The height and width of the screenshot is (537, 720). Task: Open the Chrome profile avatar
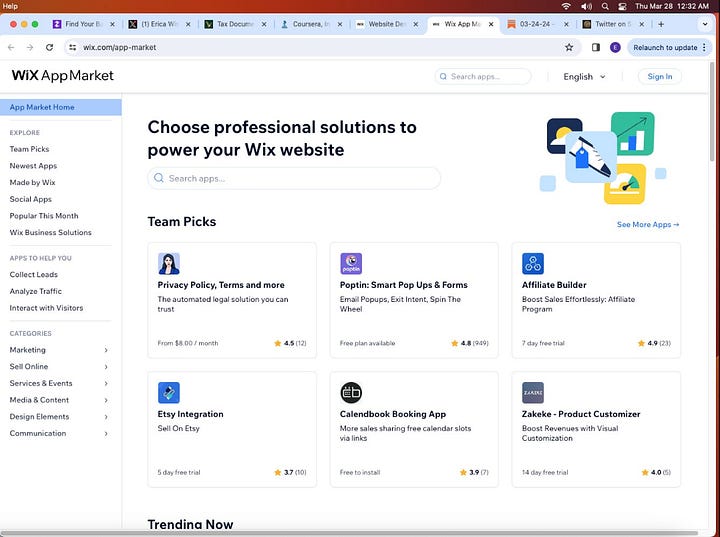pos(615,47)
